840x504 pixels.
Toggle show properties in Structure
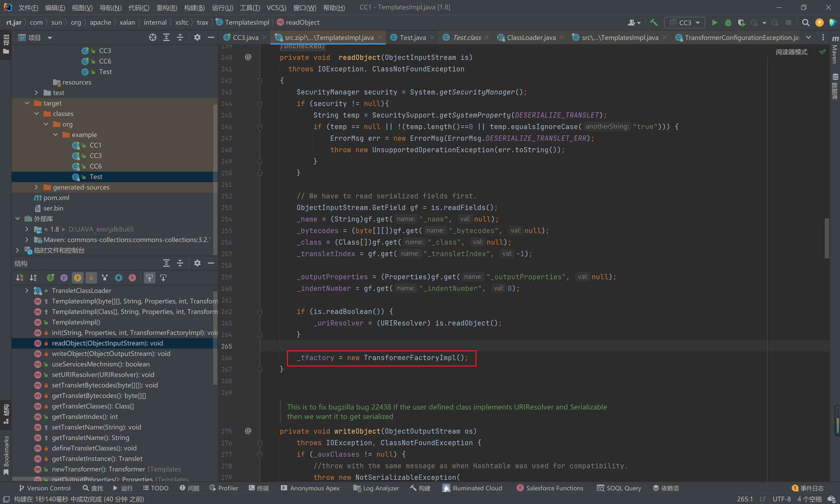click(64, 277)
